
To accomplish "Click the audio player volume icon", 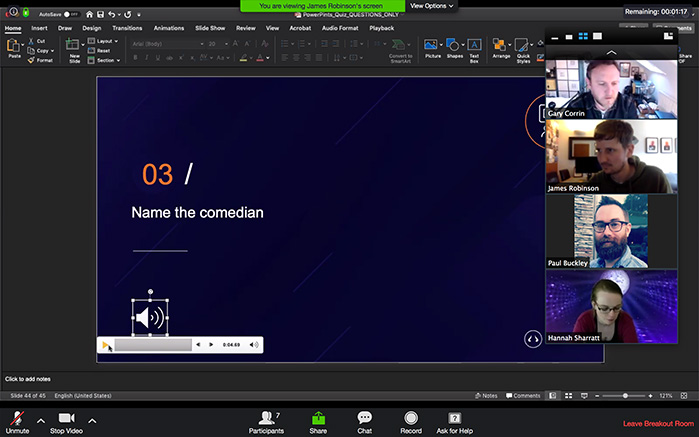I will (x=254, y=345).
